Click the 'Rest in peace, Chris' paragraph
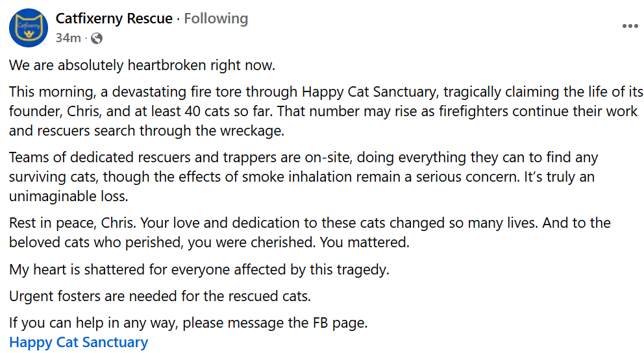644x353 pixels. (310, 232)
